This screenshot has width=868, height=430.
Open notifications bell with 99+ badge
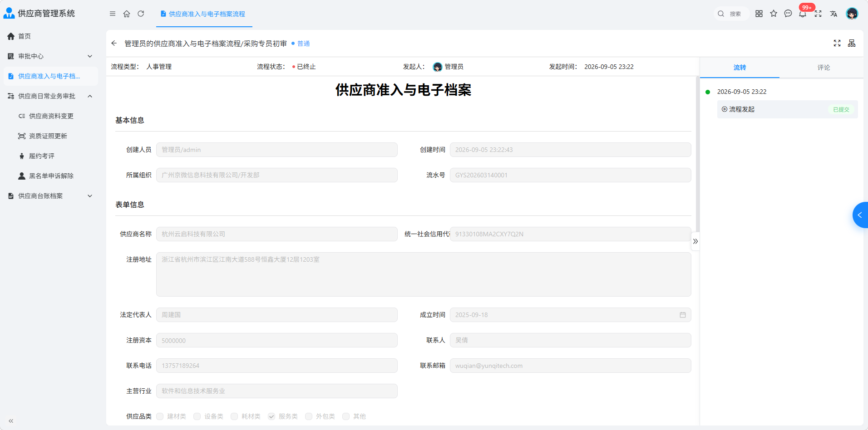coord(803,14)
